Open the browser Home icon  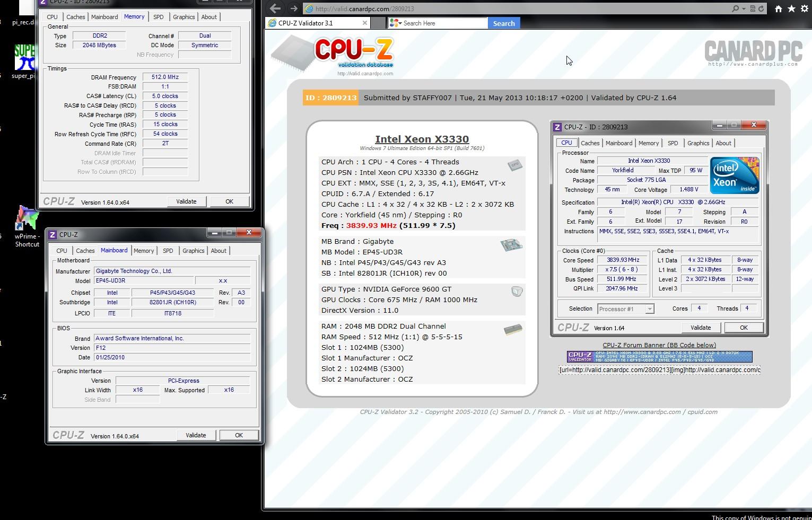(778, 8)
